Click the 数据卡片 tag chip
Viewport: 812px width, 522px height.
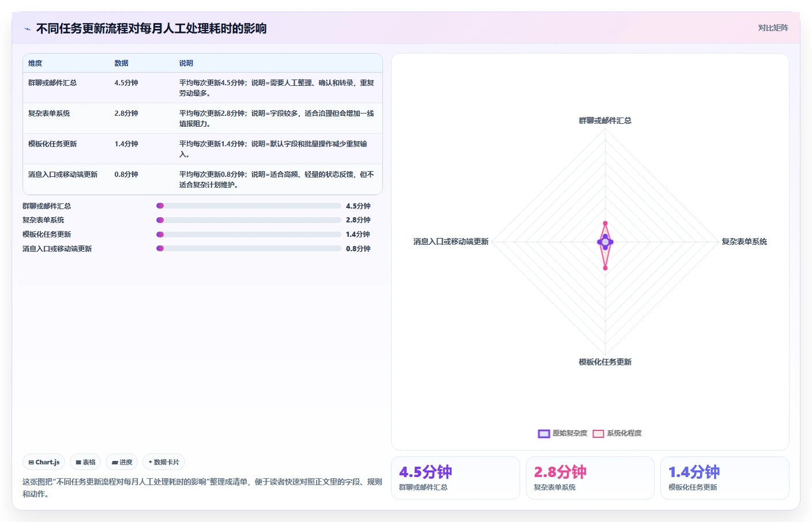[x=164, y=462]
